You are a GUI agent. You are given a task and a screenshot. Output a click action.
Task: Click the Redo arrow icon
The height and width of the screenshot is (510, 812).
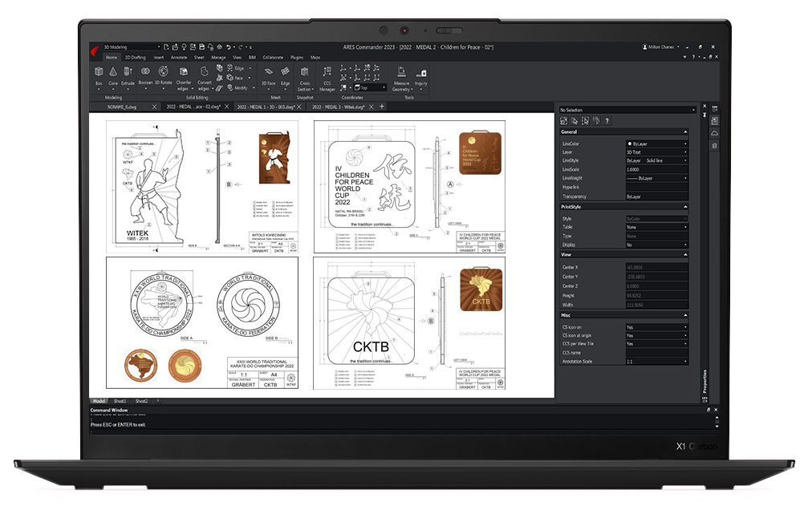242,47
